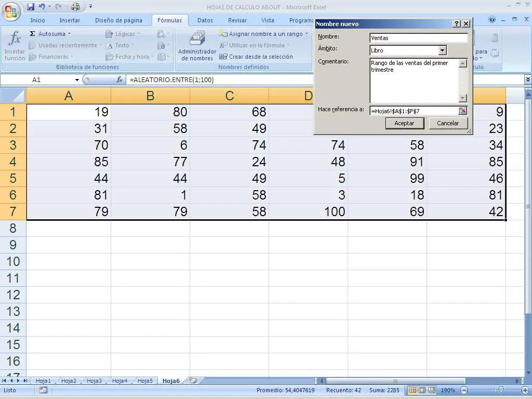
Task: Switch to the Inicio ribbon tab
Action: coord(37,20)
